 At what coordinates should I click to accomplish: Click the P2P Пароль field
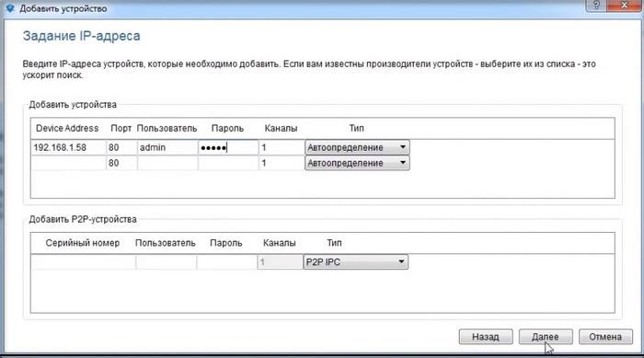[226, 261]
